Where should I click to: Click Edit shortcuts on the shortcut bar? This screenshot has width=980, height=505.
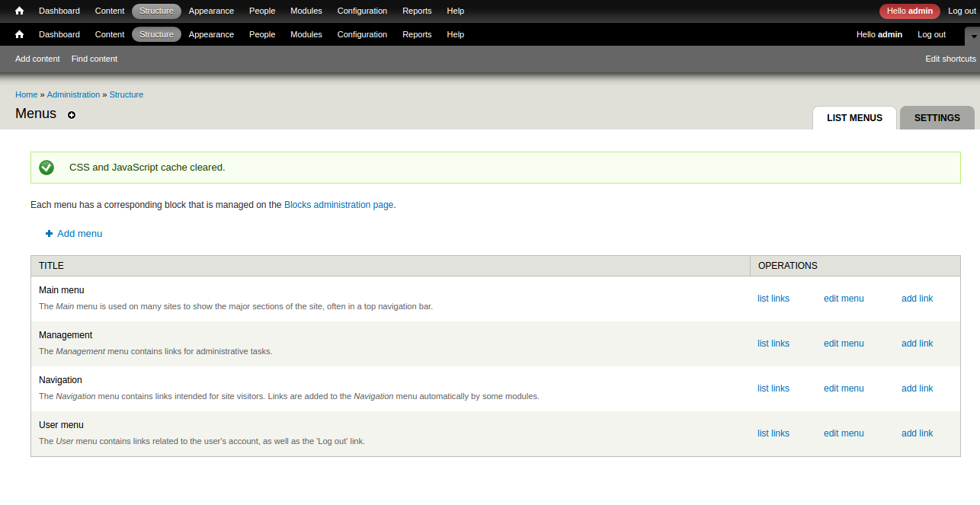pyautogui.click(x=950, y=59)
